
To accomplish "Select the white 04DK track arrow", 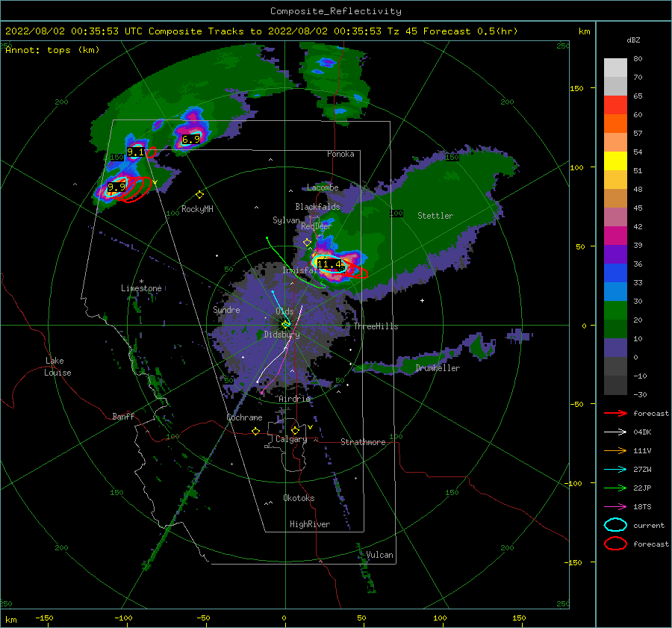I will tap(615, 432).
